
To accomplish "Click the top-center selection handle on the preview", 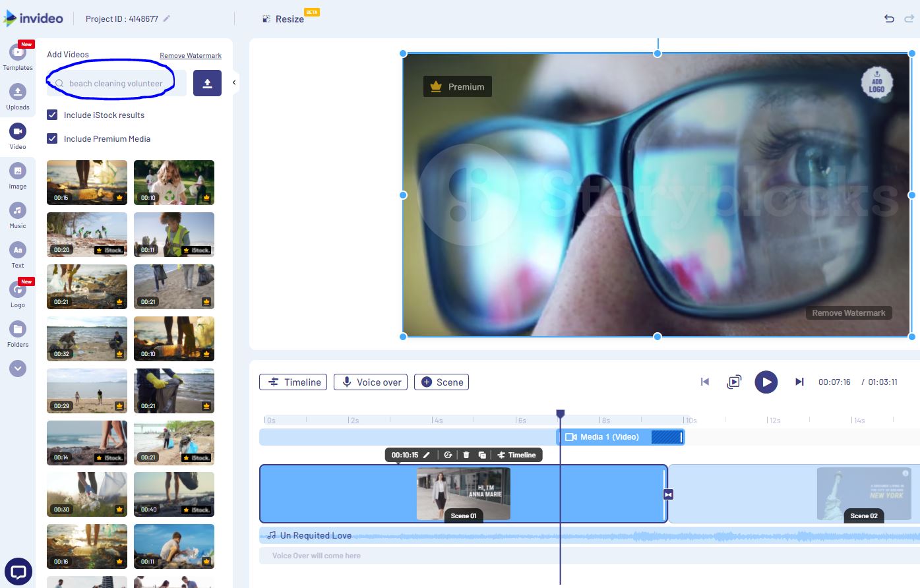I will pyautogui.click(x=658, y=53).
